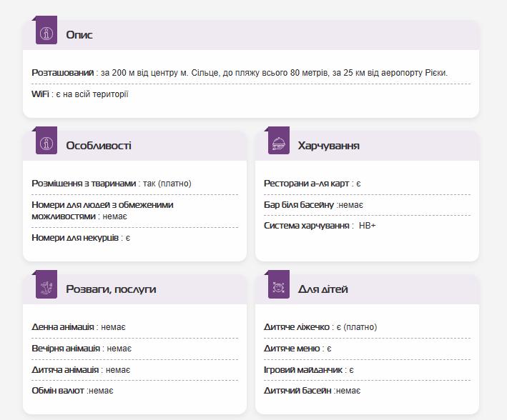Select the Номери для некурців row

(81, 238)
